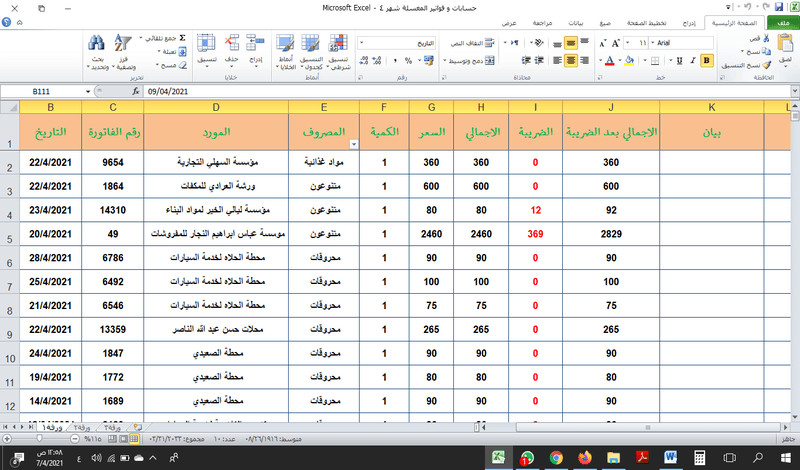Click the text orientation icon
Image resolution: width=800 pixels, height=470 pixels.
pos(539,43)
